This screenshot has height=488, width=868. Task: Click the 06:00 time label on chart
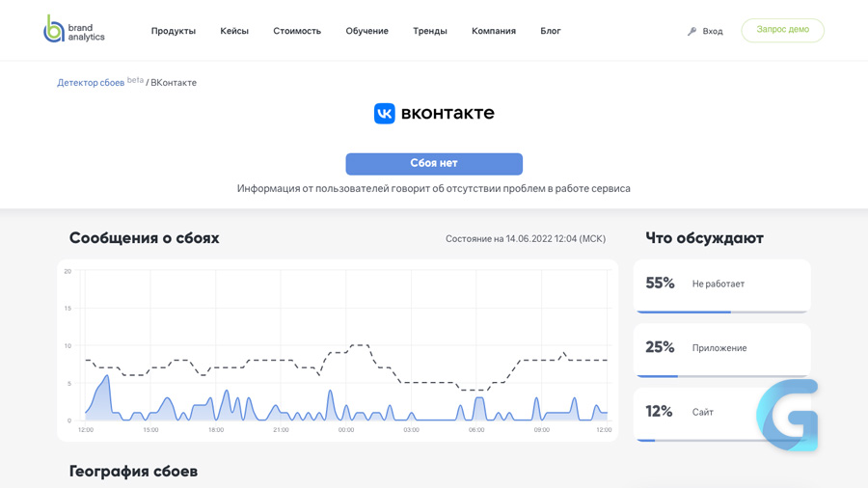click(476, 430)
